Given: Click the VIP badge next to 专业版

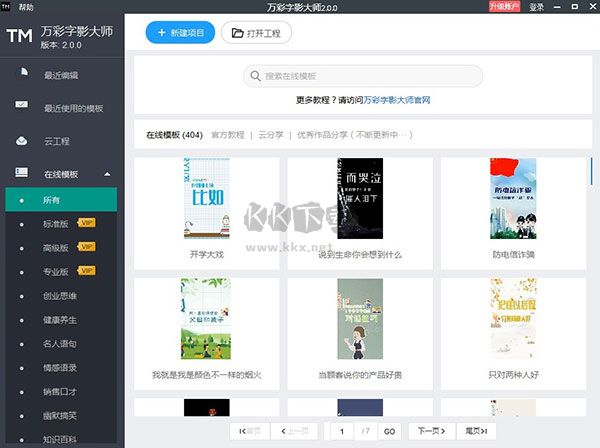Looking at the screenshot, I should [86, 270].
